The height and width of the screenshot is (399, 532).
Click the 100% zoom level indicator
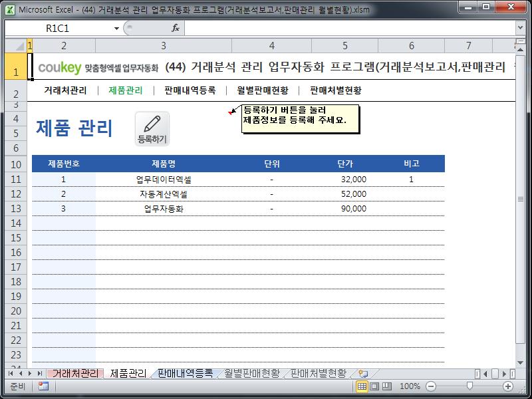point(410,386)
